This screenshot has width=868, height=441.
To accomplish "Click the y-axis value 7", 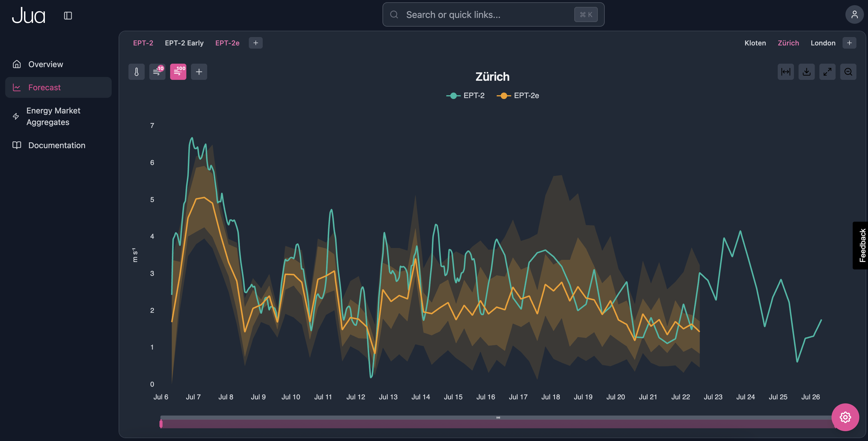I will 152,125.
